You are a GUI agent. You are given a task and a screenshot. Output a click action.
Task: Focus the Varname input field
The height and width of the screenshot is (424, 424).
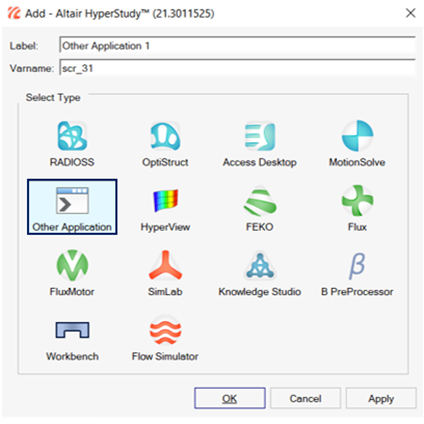238,68
